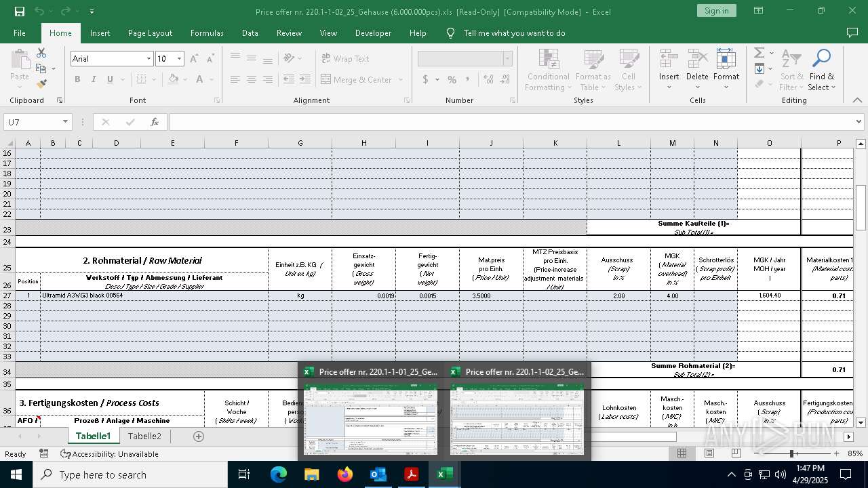The width and height of the screenshot is (868, 488).
Task: Open font name dropdown Arial
Action: [x=149, y=59]
